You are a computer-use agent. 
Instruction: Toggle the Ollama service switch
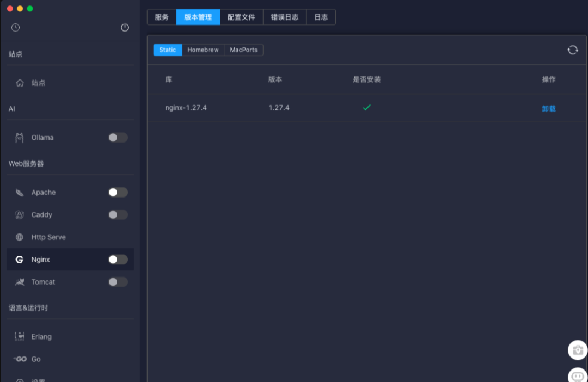[x=118, y=138]
